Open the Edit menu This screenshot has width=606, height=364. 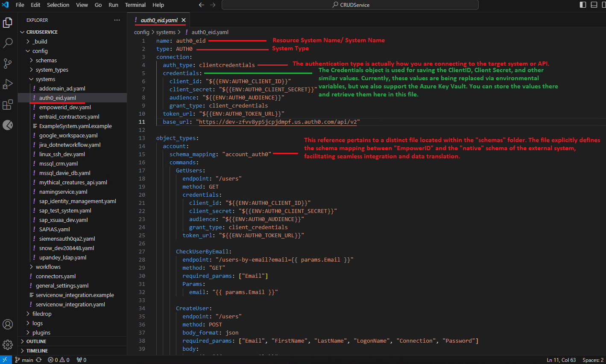tap(35, 5)
